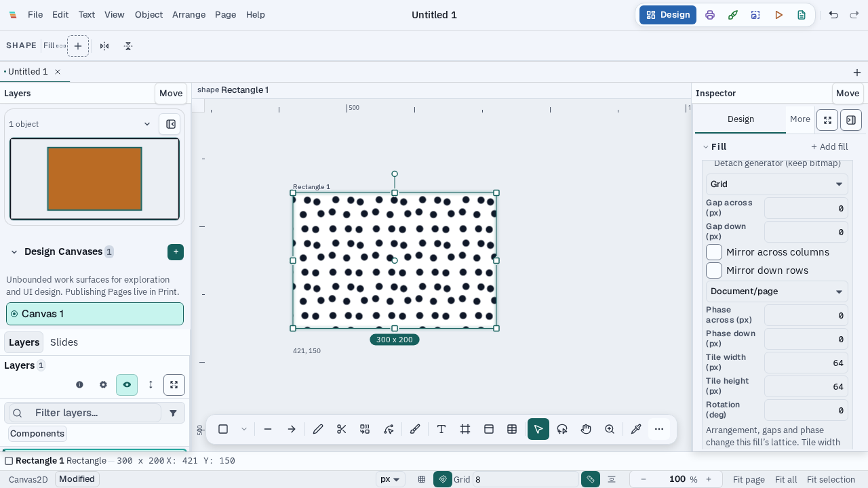This screenshot has height=488, width=868.
Task: Open the Arrange menu
Action: click(x=189, y=15)
